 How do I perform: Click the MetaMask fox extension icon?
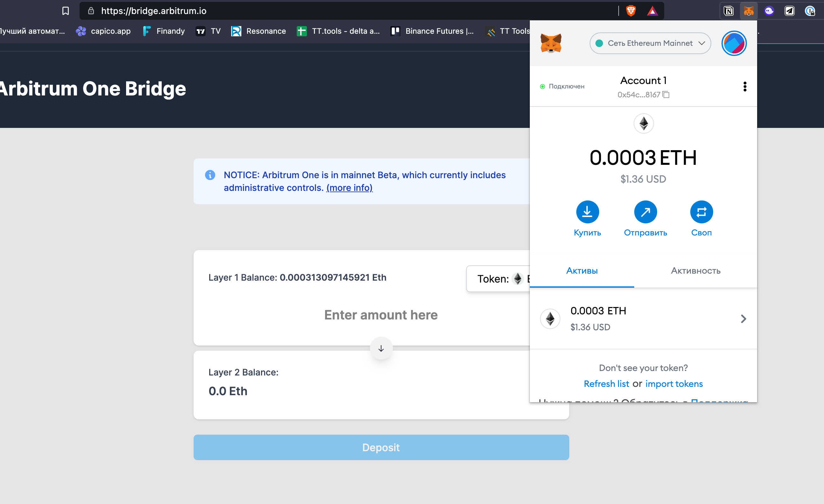[749, 11]
